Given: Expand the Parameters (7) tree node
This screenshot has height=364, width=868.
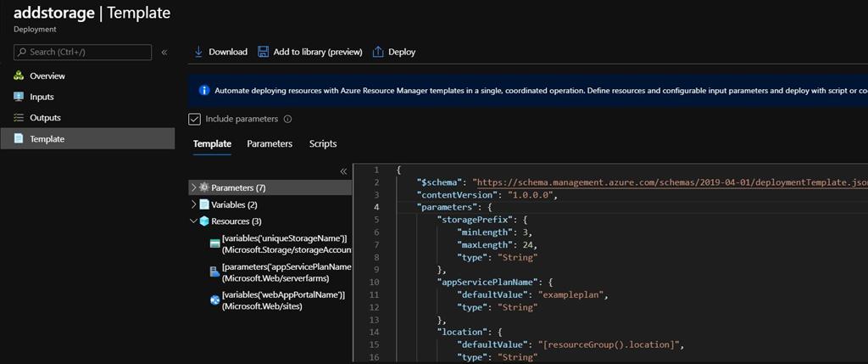Looking at the screenshot, I should 194,188.
